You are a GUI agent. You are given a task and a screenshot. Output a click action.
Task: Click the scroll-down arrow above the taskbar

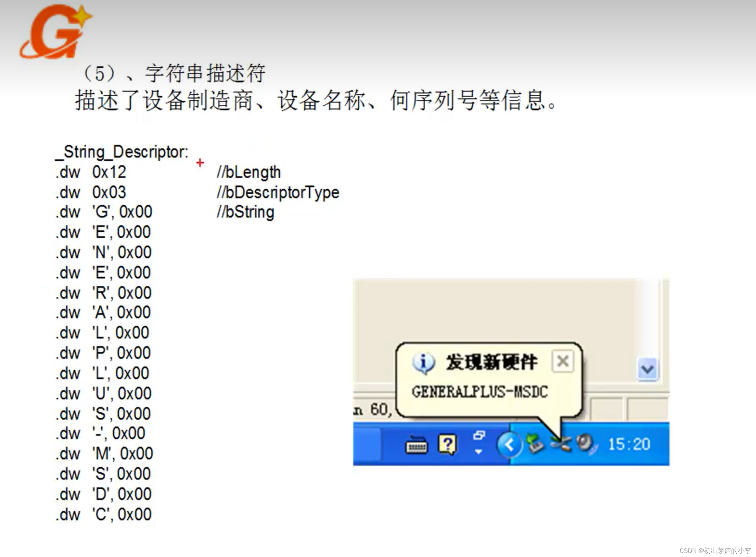pyautogui.click(x=647, y=369)
